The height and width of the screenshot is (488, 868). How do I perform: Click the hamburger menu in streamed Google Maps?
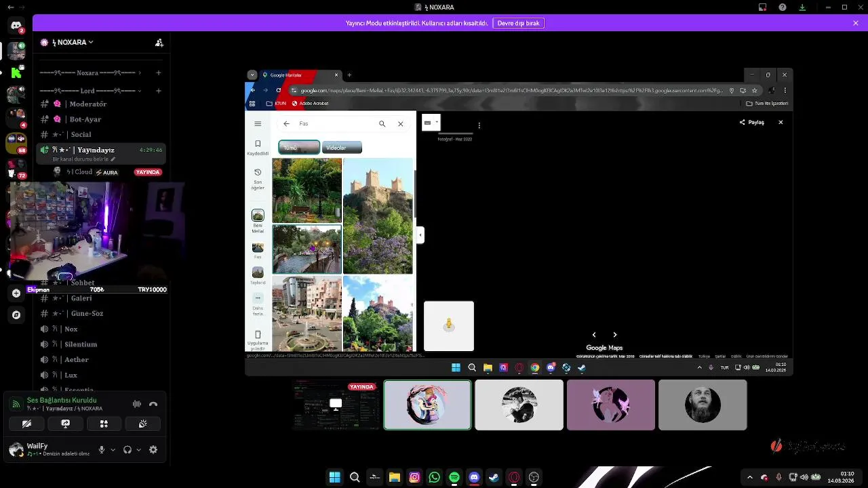click(x=258, y=123)
